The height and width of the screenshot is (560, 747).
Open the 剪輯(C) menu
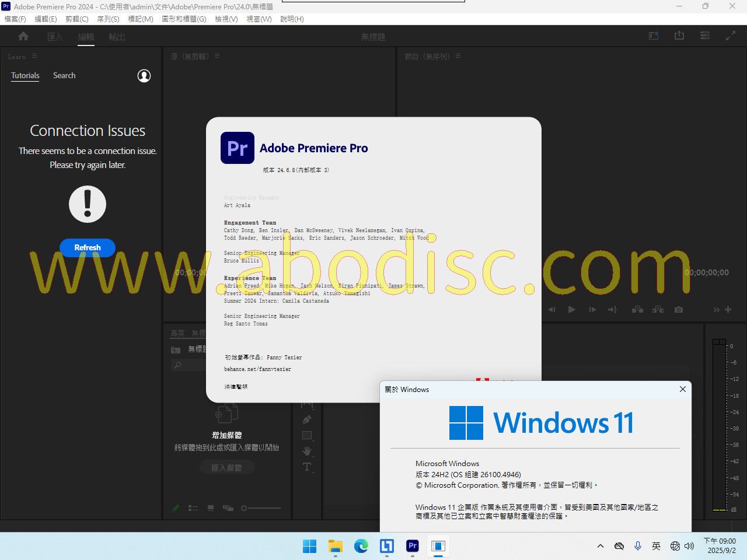[77, 19]
